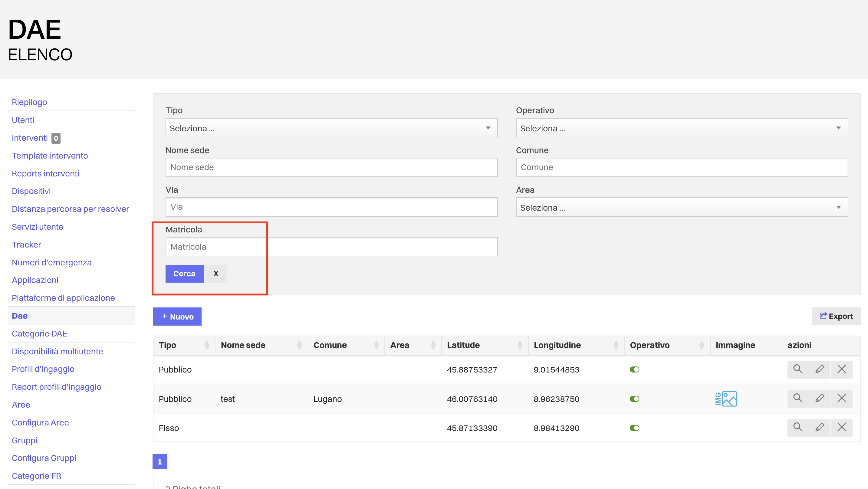Open the Tipo filter dropdown
The height and width of the screenshot is (489, 868).
[331, 128]
